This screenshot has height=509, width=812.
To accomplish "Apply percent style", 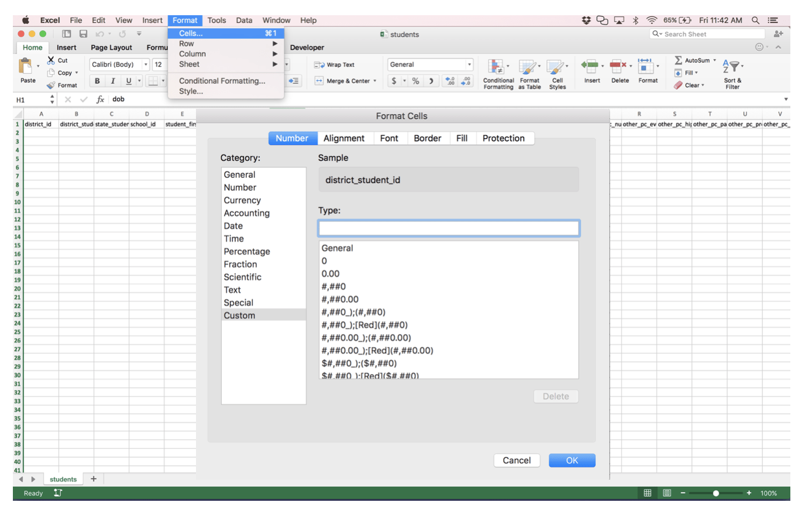I will (415, 81).
